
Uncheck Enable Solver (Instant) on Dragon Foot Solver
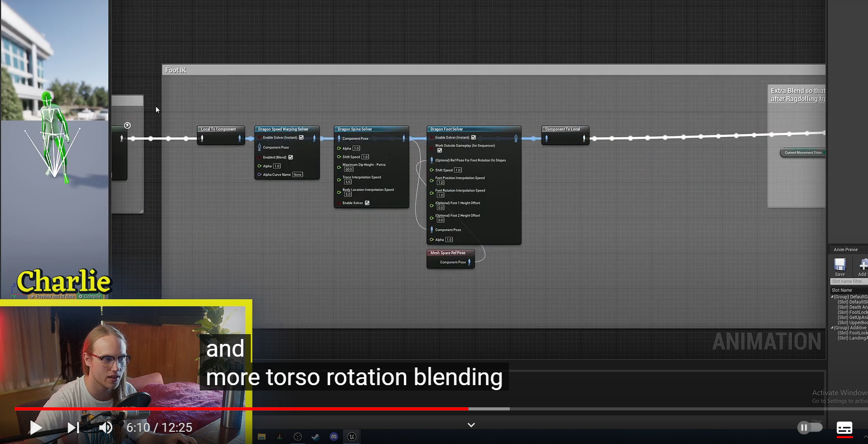pos(473,137)
